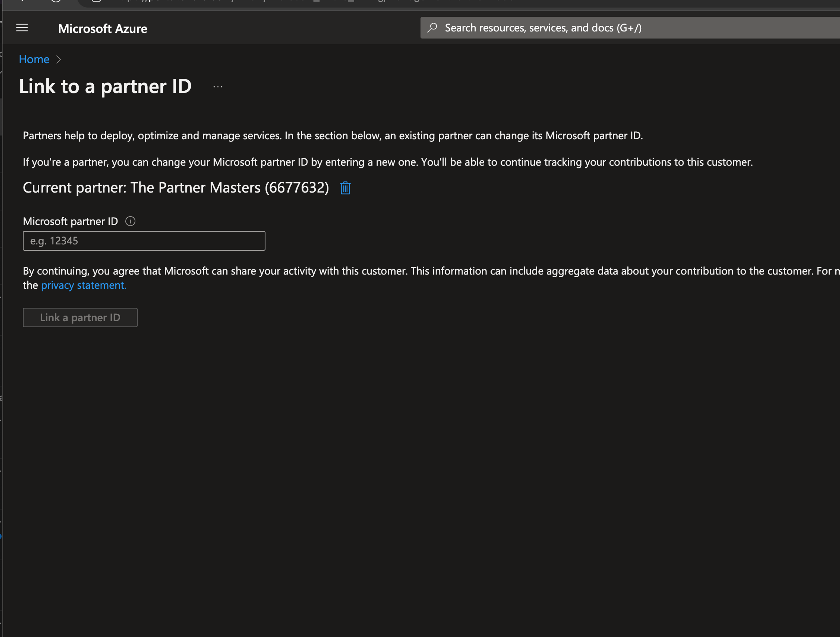Click into the Microsoft partner ID field
Image resolution: width=840 pixels, height=637 pixels.
tap(144, 241)
